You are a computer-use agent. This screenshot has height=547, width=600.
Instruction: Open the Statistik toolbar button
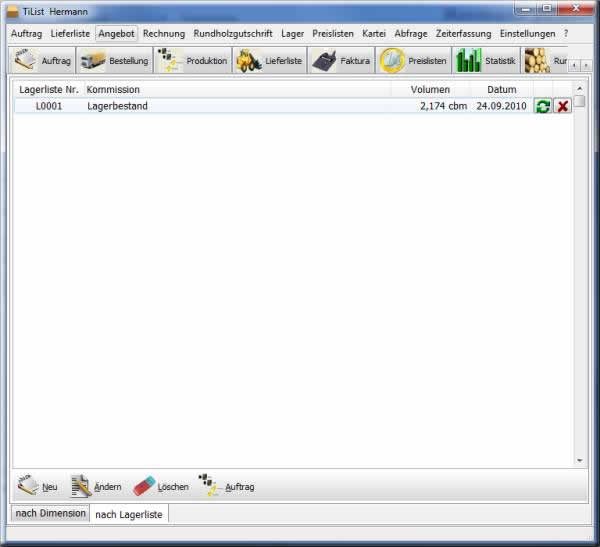coord(486,60)
